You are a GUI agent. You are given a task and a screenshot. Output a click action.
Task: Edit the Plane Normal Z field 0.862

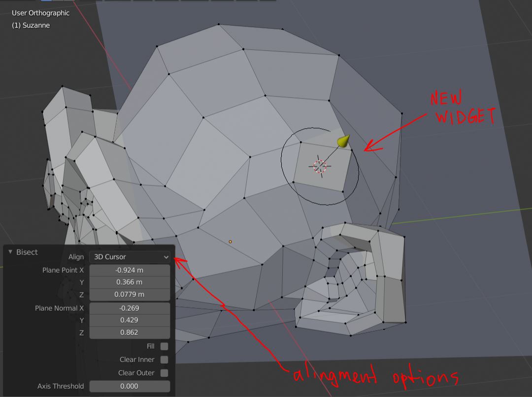pos(130,332)
